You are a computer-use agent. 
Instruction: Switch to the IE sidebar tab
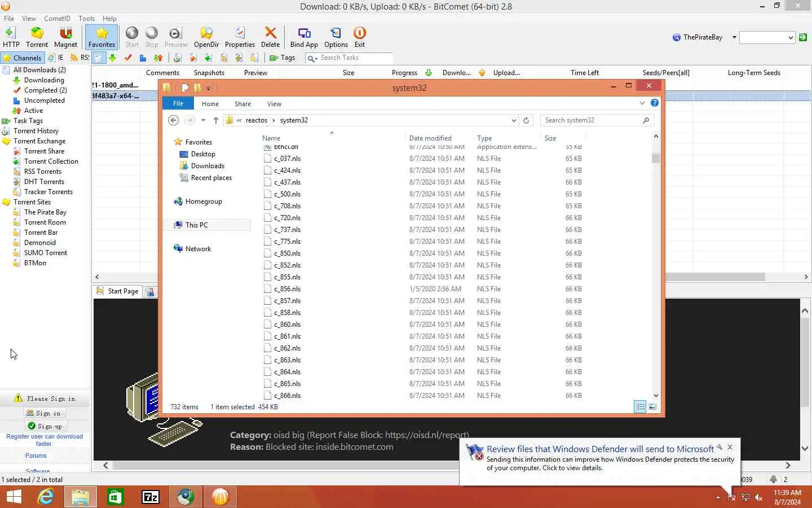click(x=56, y=58)
